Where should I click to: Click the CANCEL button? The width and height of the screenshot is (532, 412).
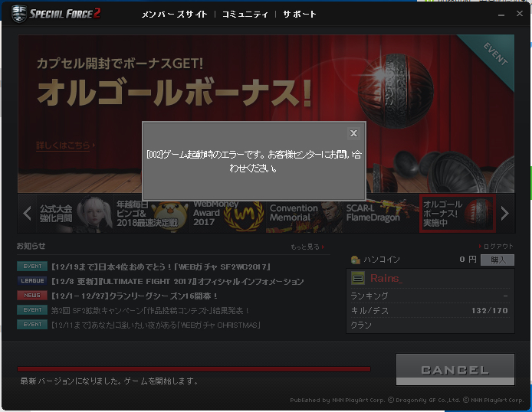455,370
